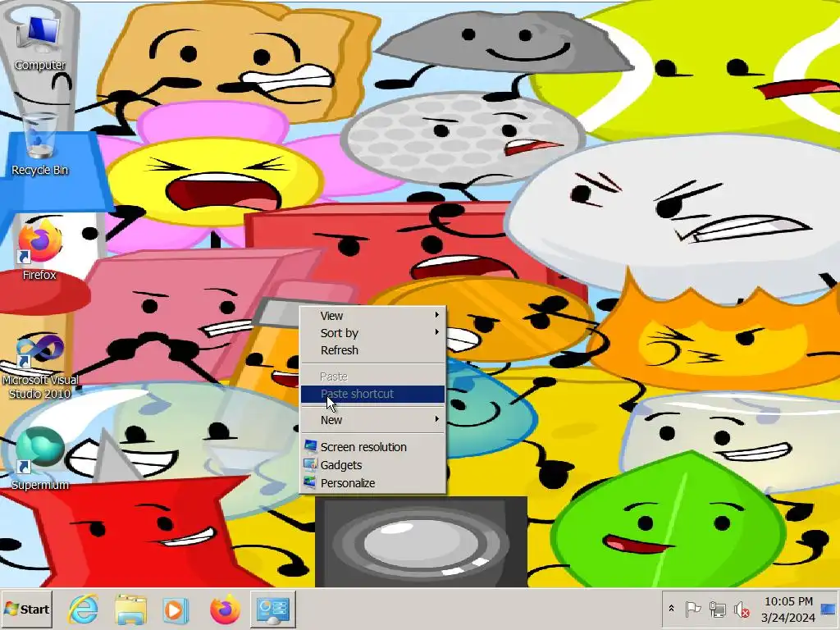Image resolution: width=840 pixels, height=630 pixels.
Task: Select the Supermium desktop shortcut
Action: click(x=39, y=459)
